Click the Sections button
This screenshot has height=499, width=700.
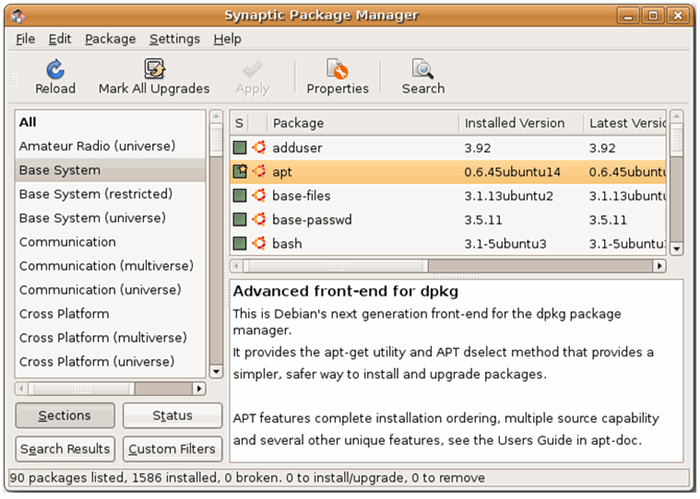point(65,416)
